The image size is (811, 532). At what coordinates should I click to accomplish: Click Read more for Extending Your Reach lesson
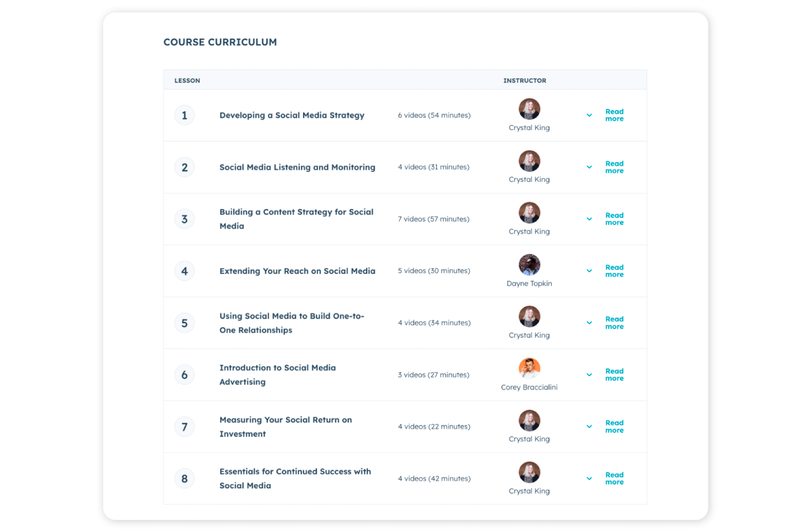(614, 271)
